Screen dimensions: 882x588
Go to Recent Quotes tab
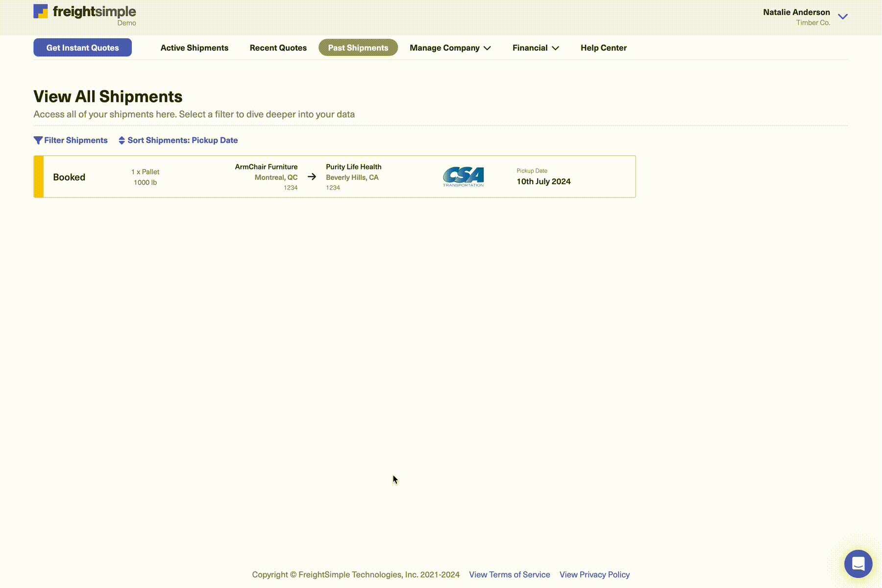[x=278, y=48]
